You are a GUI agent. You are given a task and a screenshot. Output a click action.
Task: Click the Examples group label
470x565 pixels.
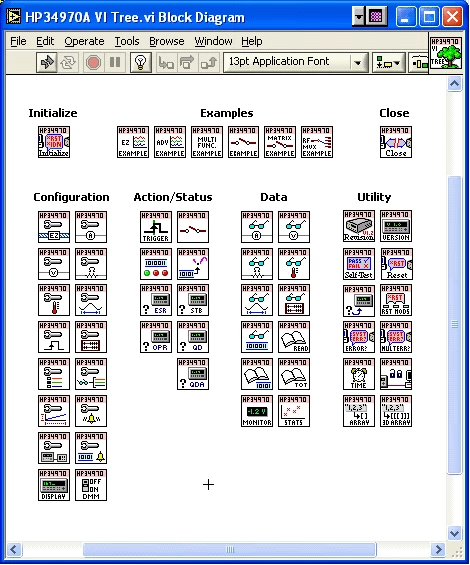(x=227, y=113)
